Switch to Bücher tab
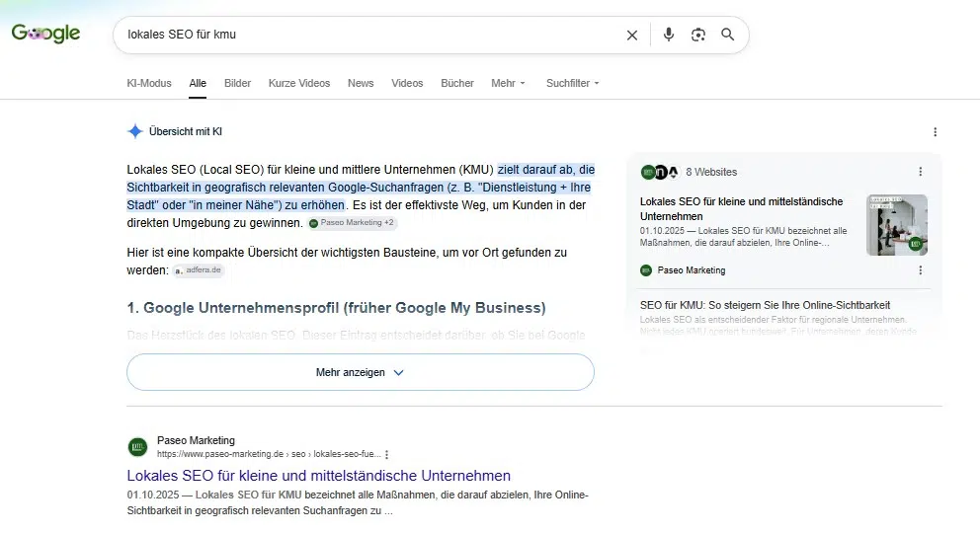 456,83
